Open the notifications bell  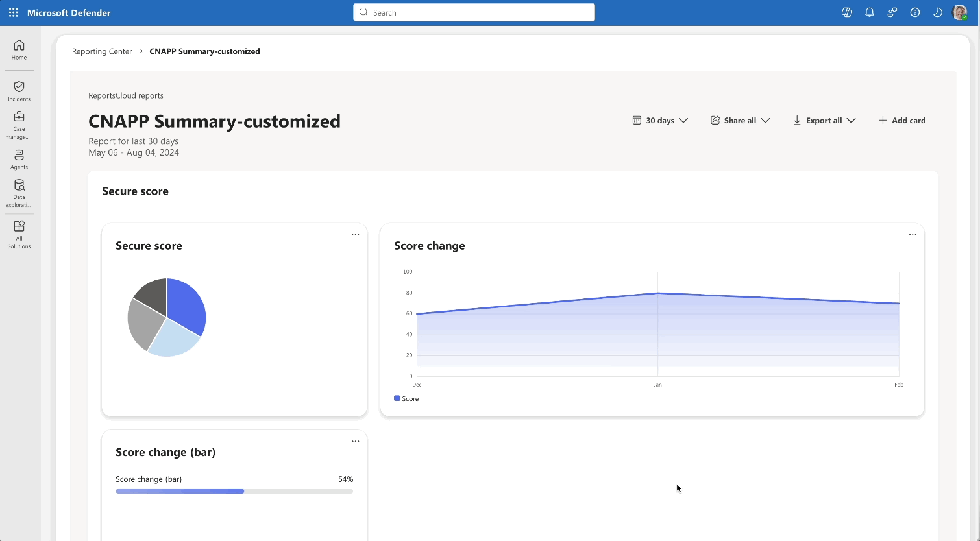[869, 12]
